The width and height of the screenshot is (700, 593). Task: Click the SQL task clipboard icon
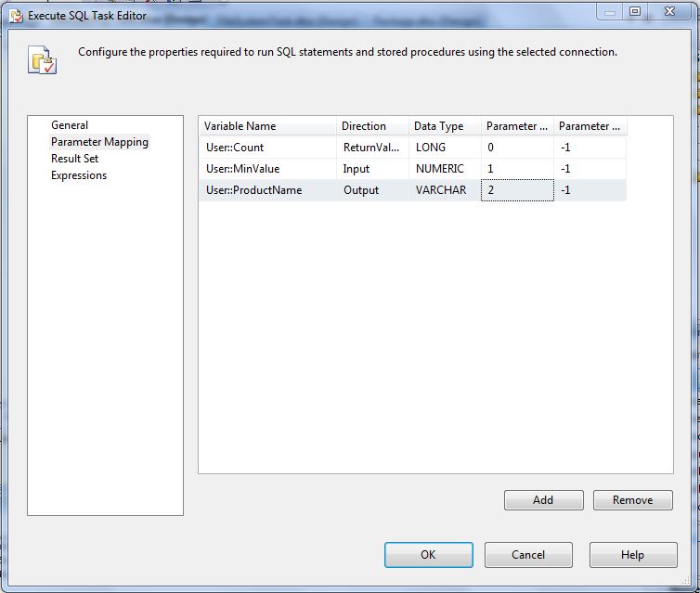[x=44, y=60]
